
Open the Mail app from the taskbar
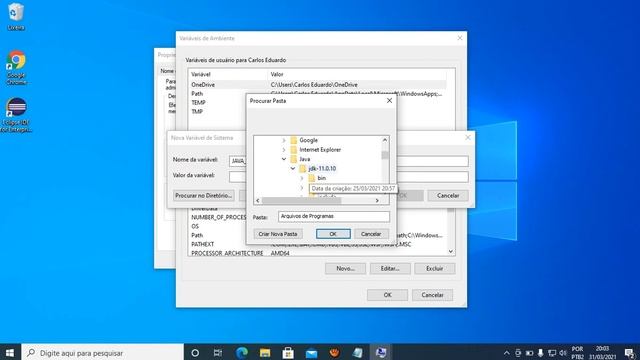click(311, 353)
